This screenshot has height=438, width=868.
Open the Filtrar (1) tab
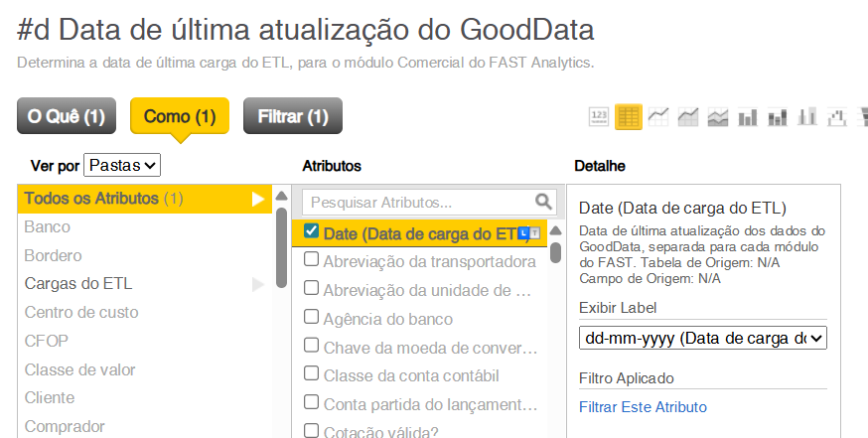292,117
